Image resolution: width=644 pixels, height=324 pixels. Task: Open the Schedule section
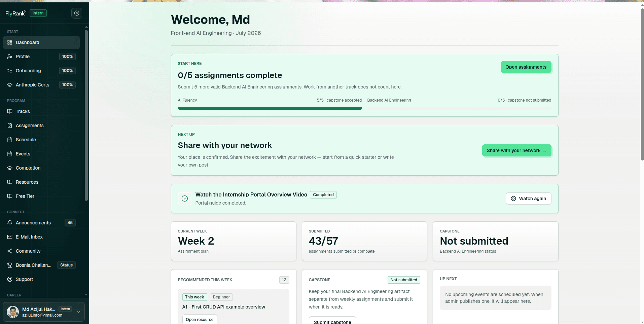tap(41, 140)
